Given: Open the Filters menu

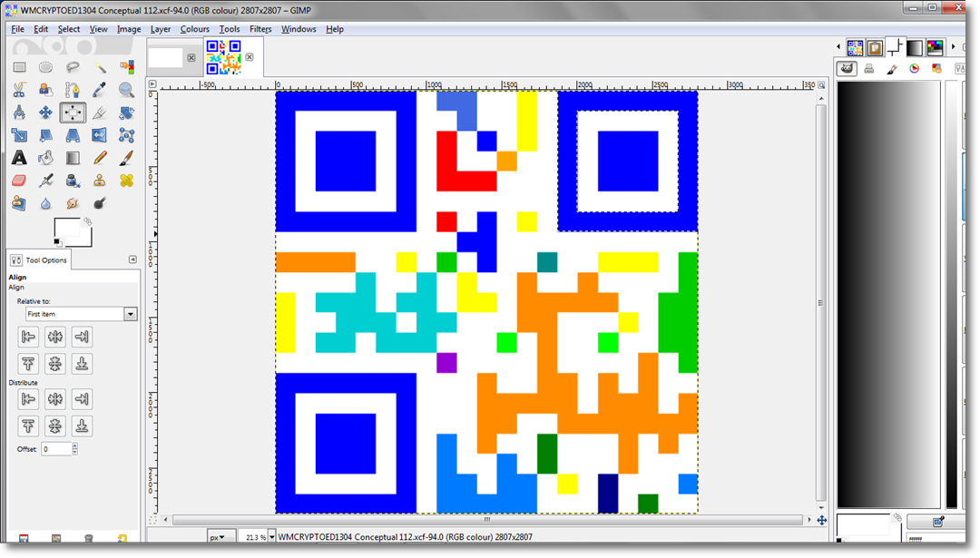Looking at the screenshot, I should coord(260,29).
